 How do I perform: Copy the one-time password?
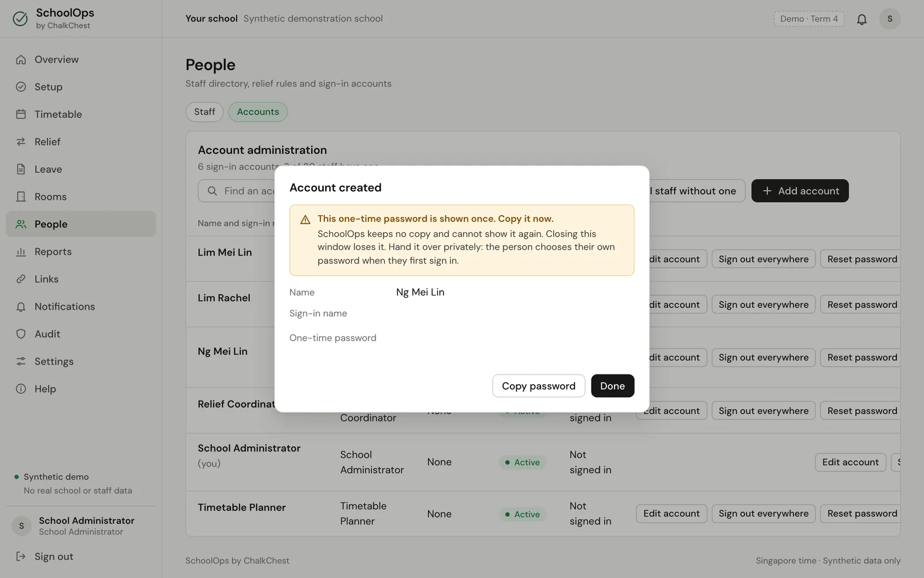coord(539,386)
